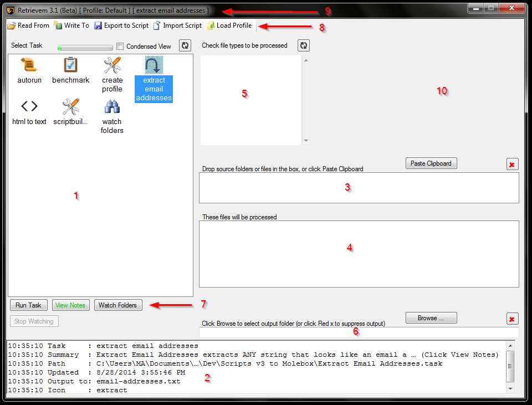Click Browse to select output folder
532x405 pixels.
pos(431,318)
